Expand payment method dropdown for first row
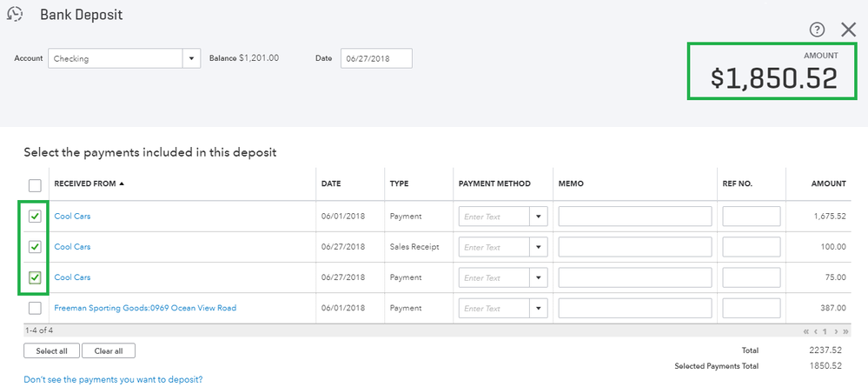The width and height of the screenshot is (868, 387). (538, 217)
